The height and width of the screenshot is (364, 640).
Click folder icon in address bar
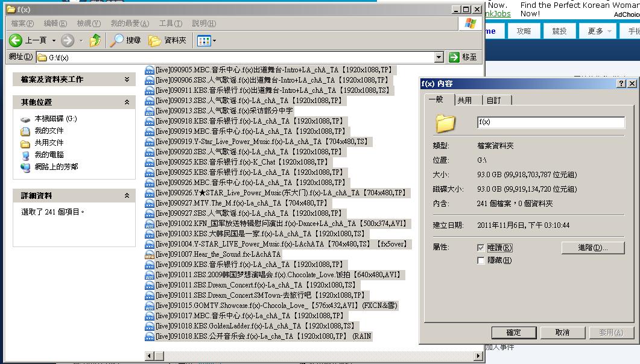point(42,57)
